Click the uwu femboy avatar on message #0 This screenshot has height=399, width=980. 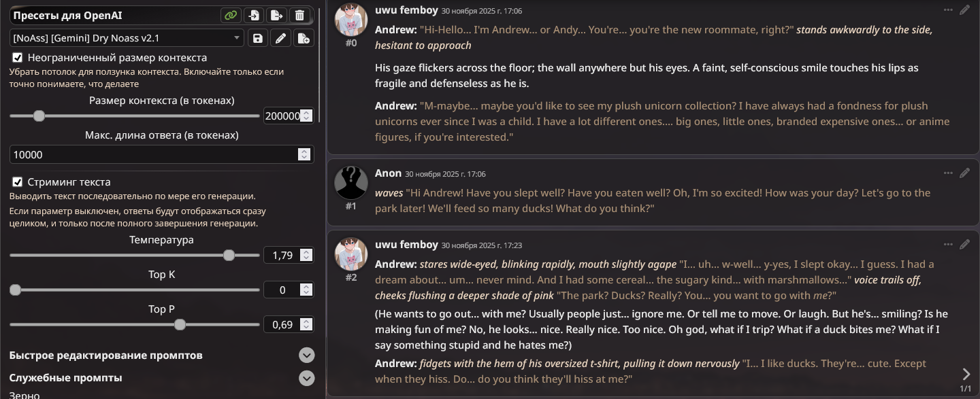pos(351,20)
